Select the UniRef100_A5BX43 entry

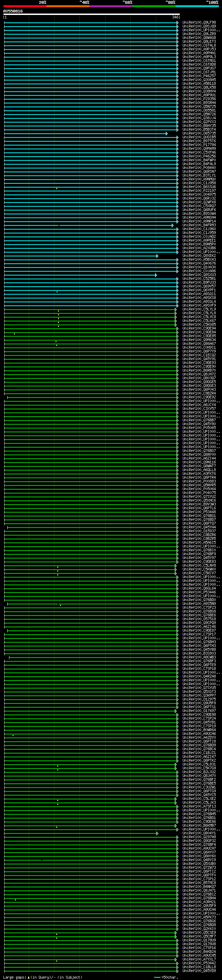(x=199, y=259)
